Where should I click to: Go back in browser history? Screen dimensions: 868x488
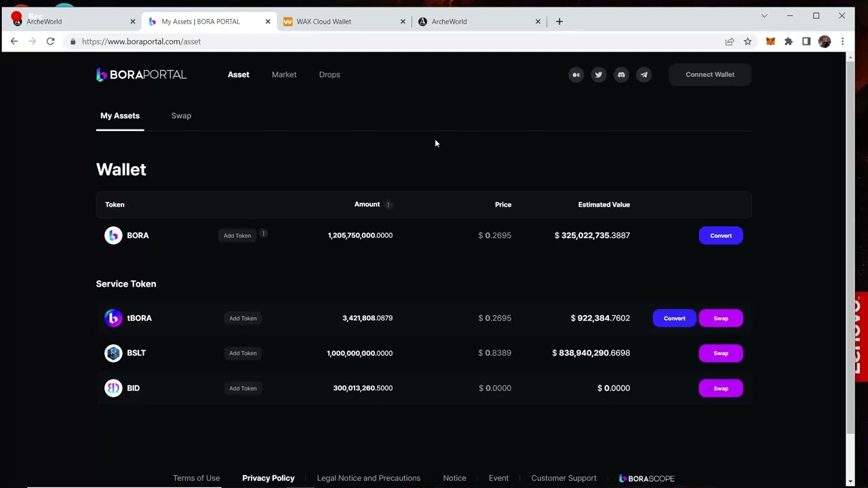[x=14, y=41]
